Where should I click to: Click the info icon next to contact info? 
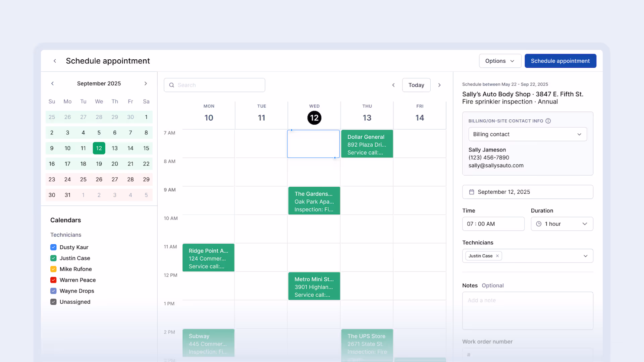coord(548,121)
